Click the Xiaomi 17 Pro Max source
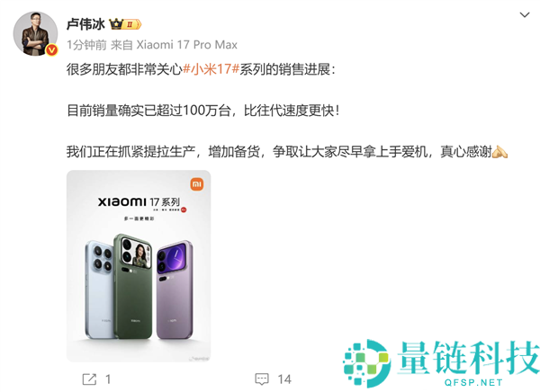The height and width of the screenshot is (392, 540). coord(187,45)
